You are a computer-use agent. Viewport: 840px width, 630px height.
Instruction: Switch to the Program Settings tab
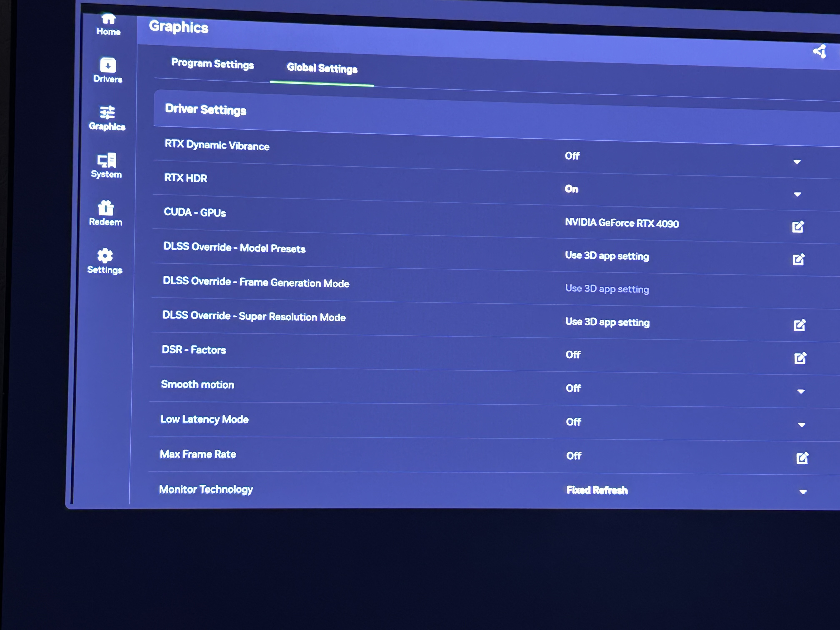click(x=212, y=64)
